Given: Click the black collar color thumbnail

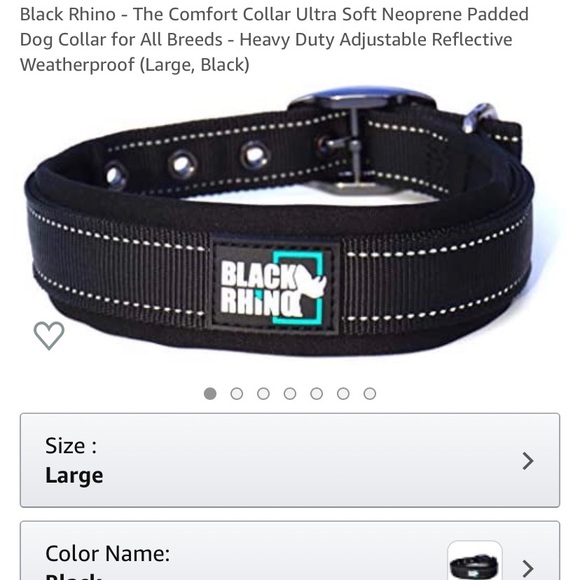Looking at the screenshot, I should point(475,561).
